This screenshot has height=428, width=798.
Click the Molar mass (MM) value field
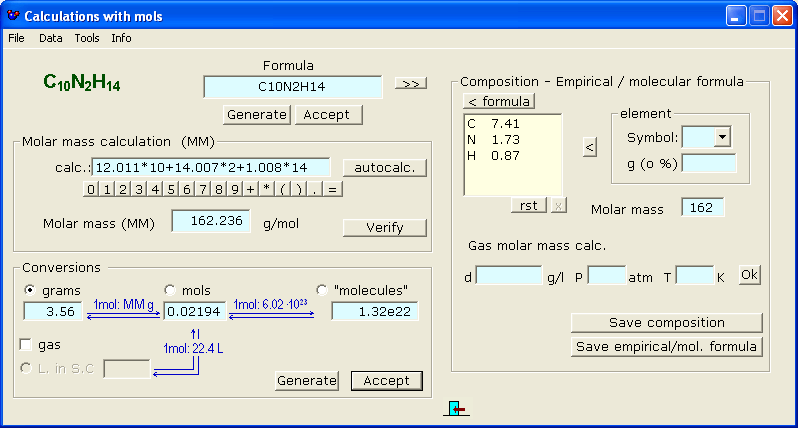tap(211, 221)
